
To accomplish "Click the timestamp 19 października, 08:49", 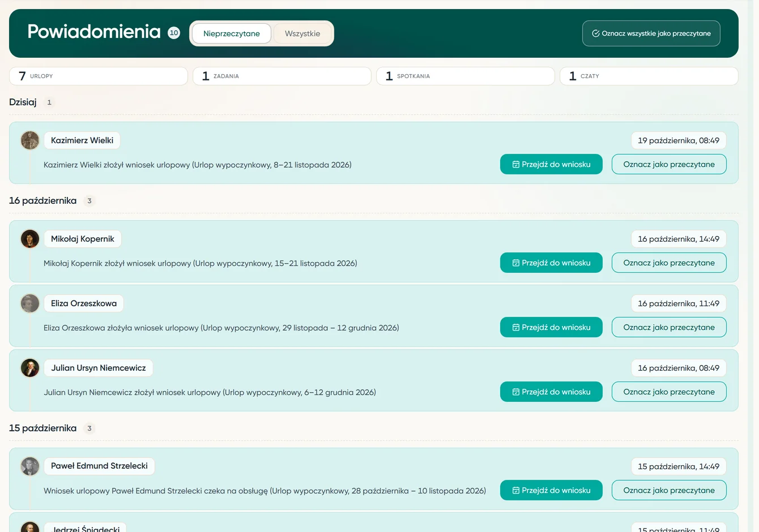I will [x=679, y=140].
